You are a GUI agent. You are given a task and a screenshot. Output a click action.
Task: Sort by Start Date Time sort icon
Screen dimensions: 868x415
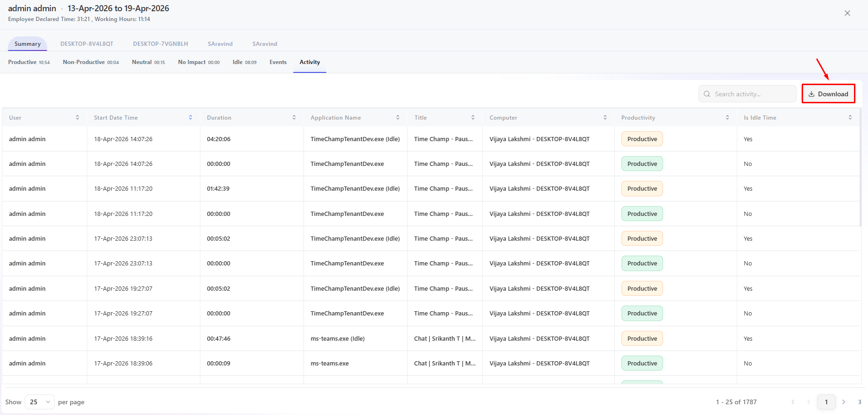pyautogui.click(x=191, y=118)
